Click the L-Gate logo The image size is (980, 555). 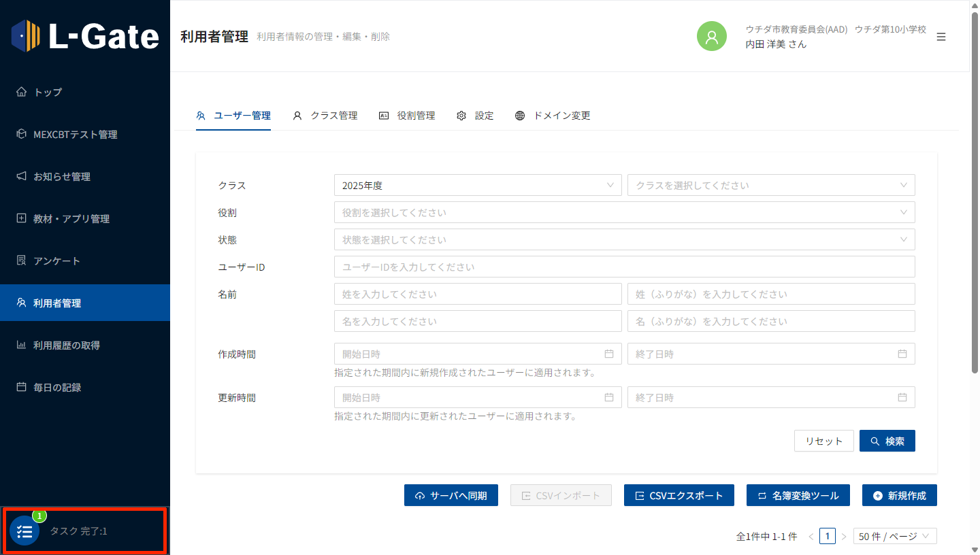(x=85, y=36)
